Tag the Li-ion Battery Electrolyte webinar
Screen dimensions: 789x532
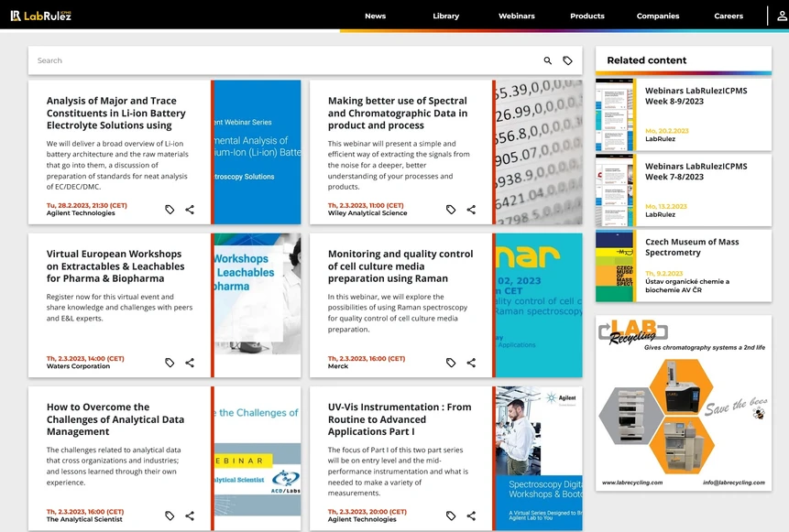pos(170,210)
